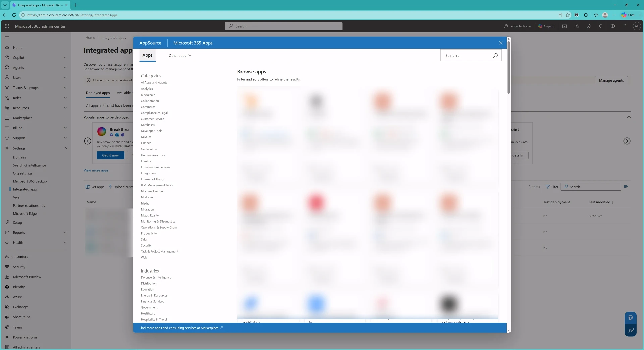Open the feedback chat button
Image resolution: width=644 pixels, height=350 pixels.
(x=631, y=330)
